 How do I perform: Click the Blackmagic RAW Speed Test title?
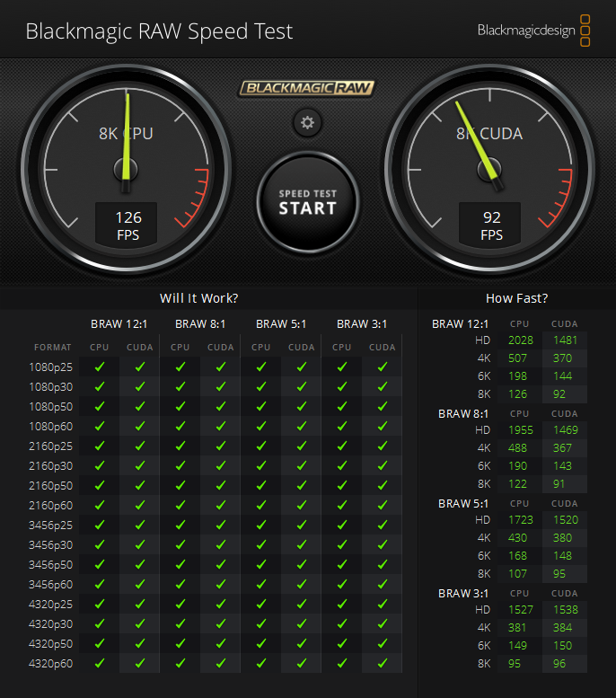click(x=159, y=31)
